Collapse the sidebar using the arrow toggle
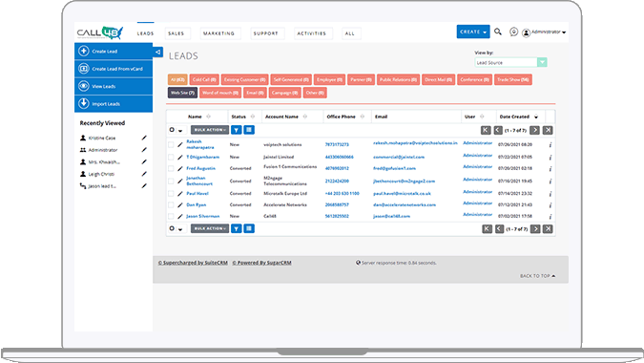This screenshot has height=363, width=644. (157, 52)
